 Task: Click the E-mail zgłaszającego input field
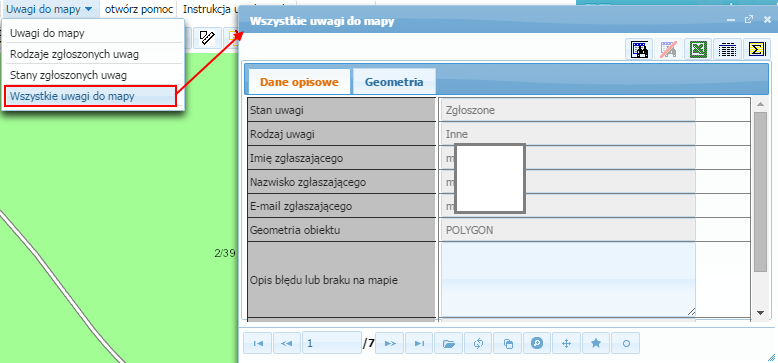[x=567, y=206]
